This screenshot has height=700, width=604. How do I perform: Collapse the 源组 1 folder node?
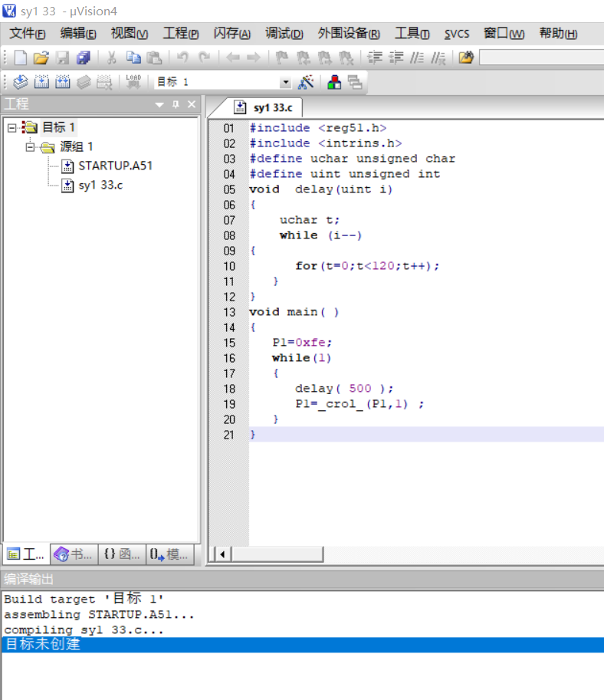pos(30,147)
